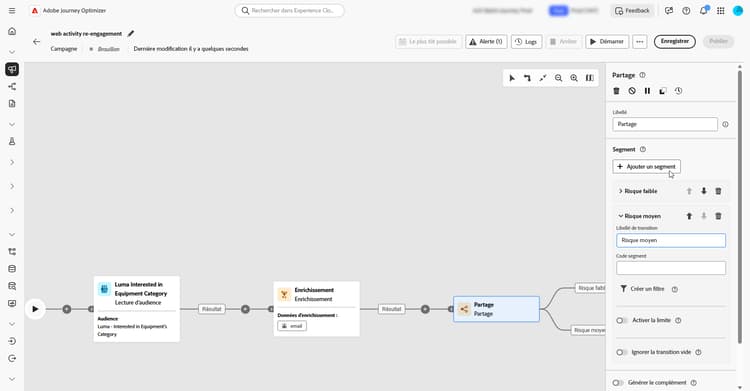750x391 pixels.
Task: Open execution history clock icon in Partage panel
Action: click(x=678, y=91)
